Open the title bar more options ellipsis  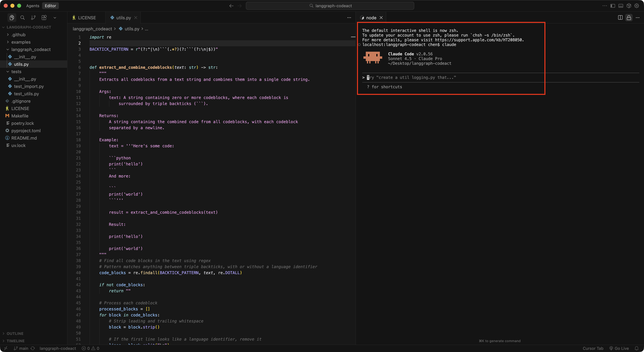pos(605,6)
